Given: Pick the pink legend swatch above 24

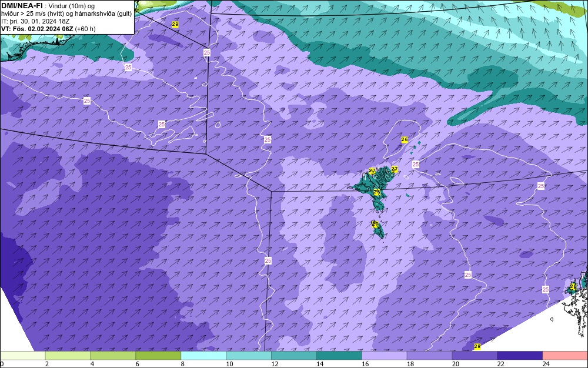Looking at the screenshot, I should pyautogui.click(x=565, y=356).
